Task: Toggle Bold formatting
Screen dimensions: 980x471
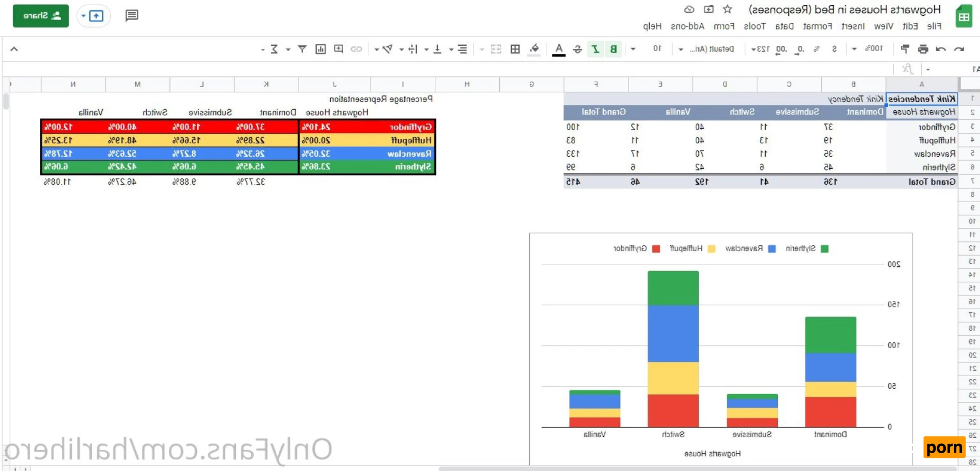Action: point(613,49)
